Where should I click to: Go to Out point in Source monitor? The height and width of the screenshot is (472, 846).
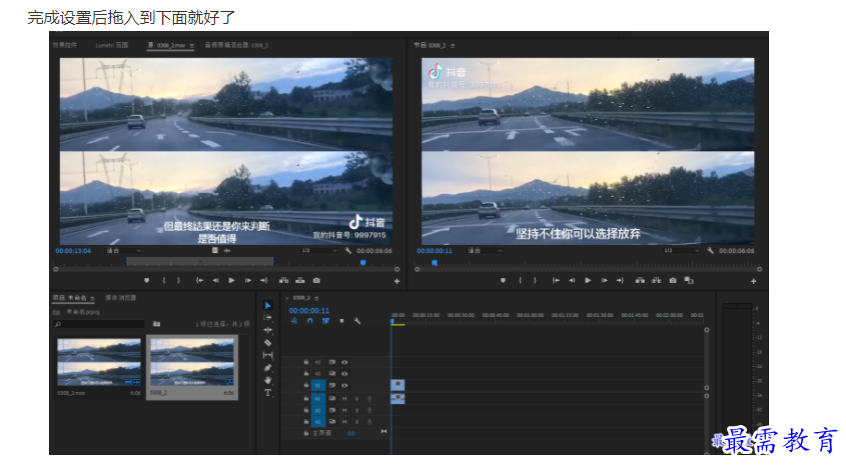point(264,281)
